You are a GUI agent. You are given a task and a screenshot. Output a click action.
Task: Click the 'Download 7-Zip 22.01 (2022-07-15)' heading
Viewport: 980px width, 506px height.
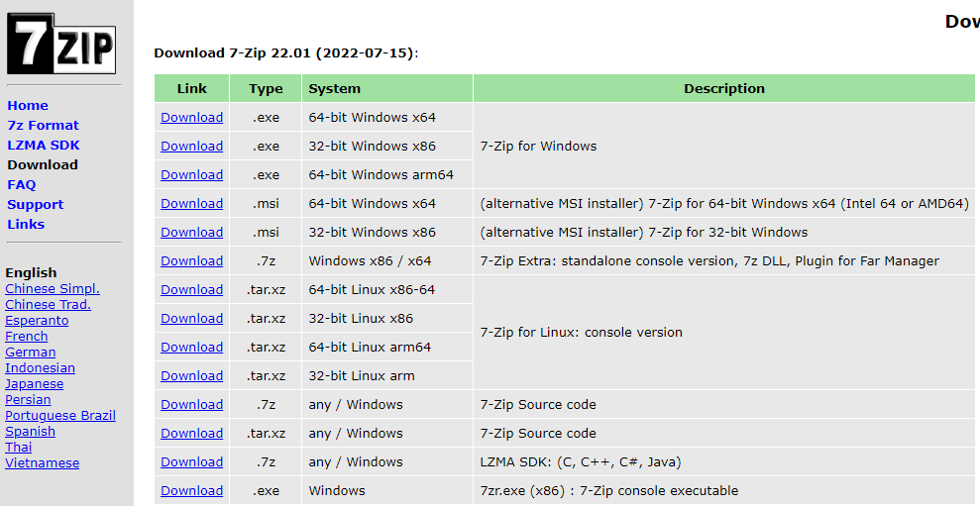[x=286, y=53]
